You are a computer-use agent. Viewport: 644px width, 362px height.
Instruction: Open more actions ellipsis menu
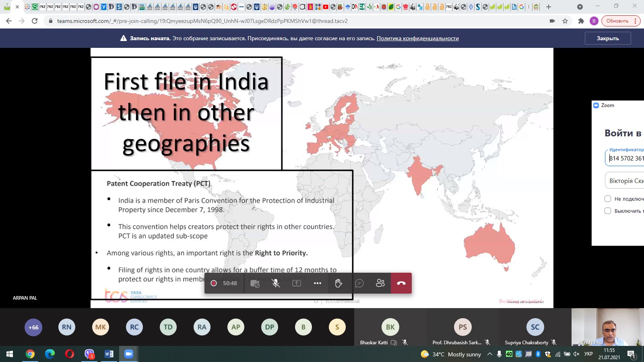coord(318,283)
